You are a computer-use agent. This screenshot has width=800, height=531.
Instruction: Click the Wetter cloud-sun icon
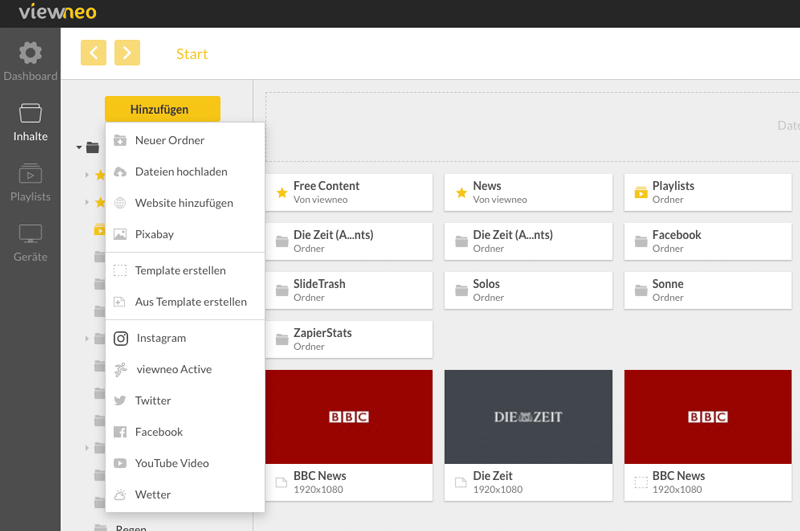[x=120, y=494]
